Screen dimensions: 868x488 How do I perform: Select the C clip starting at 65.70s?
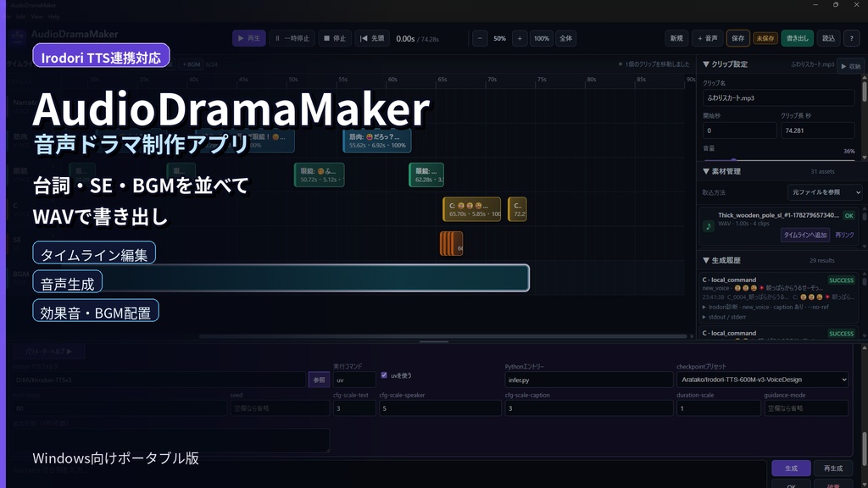471,209
